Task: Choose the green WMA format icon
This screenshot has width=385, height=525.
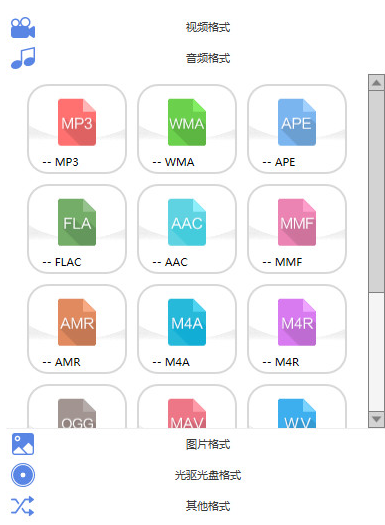Action: [x=187, y=122]
